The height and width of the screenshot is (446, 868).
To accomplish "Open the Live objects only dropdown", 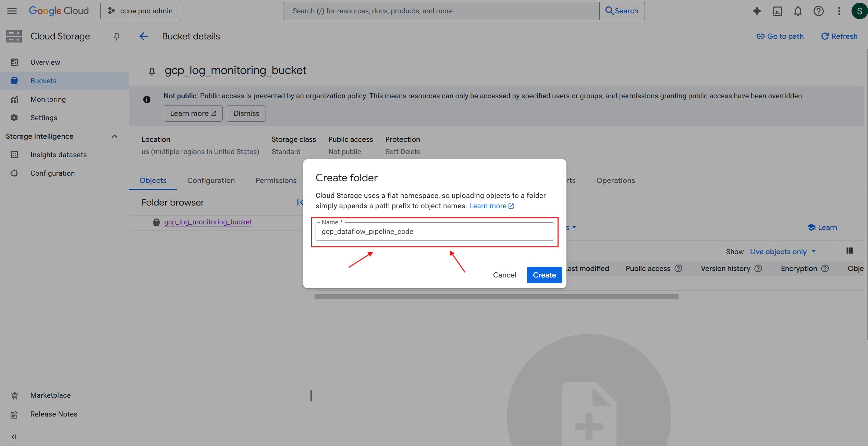I will 783,252.
